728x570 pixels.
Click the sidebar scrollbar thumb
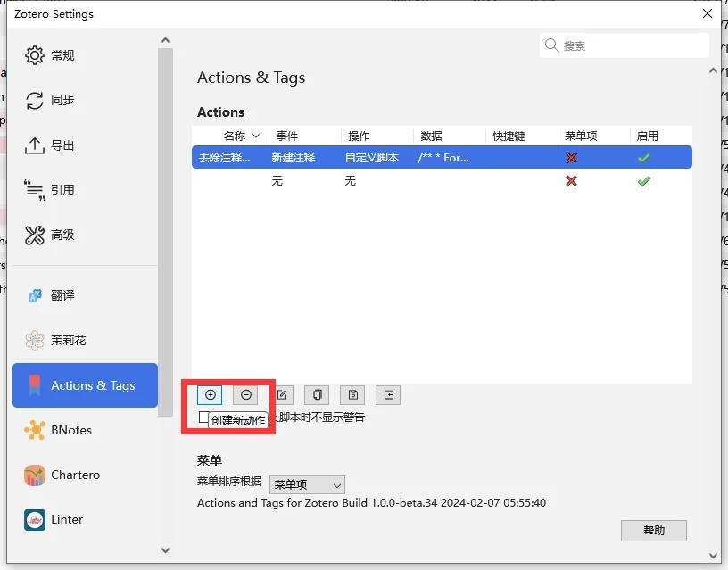[165, 232]
